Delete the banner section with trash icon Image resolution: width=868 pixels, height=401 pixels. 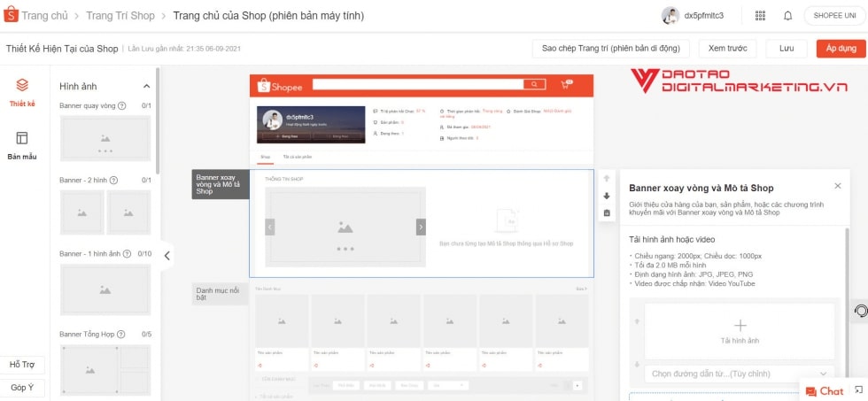click(606, 212)
